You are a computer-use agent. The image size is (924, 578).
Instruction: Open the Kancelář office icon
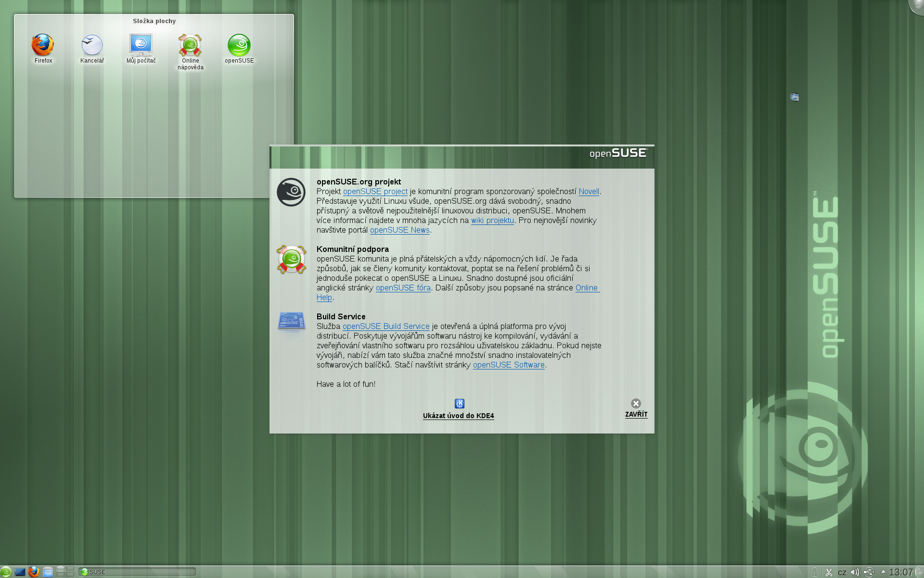(92, 46)
